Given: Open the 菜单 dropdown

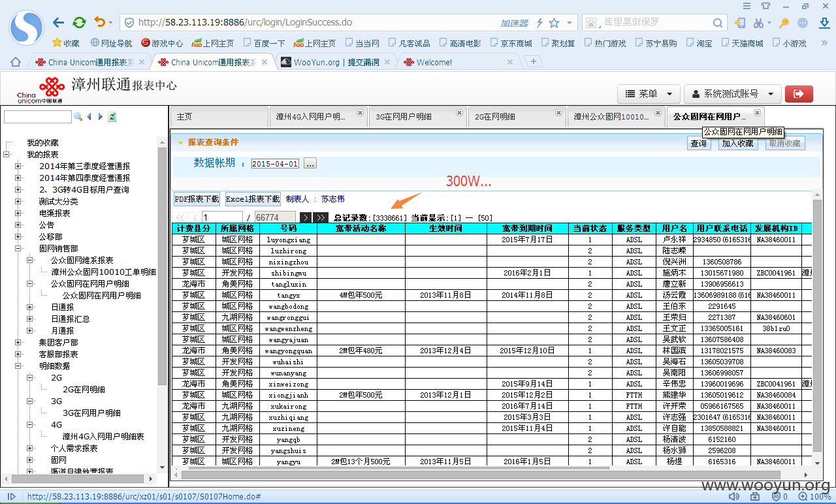Looking at the screenshot, I should point(649,94).
